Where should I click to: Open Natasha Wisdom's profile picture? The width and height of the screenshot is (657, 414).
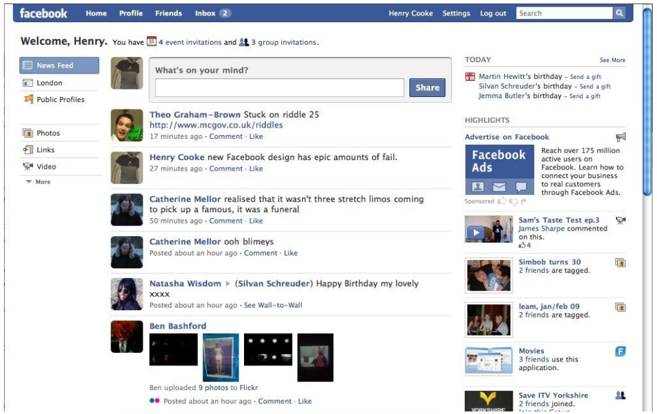127,294
